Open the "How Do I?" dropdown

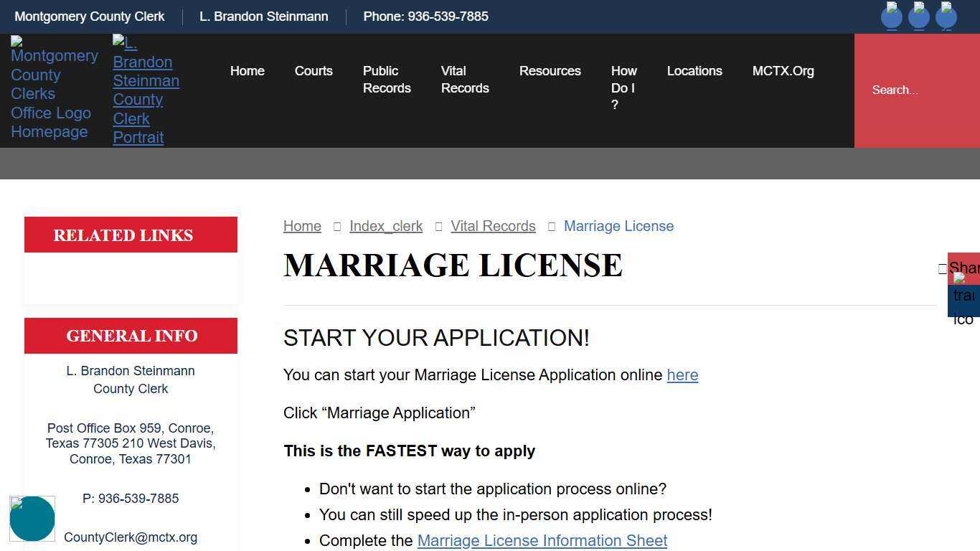(623, 88)
